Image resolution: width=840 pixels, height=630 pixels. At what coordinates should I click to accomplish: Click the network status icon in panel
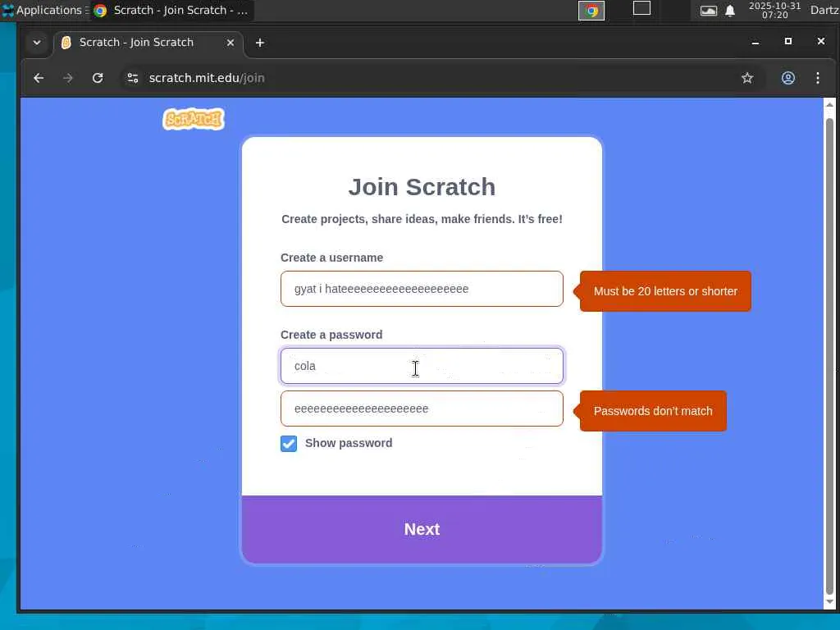708,11
